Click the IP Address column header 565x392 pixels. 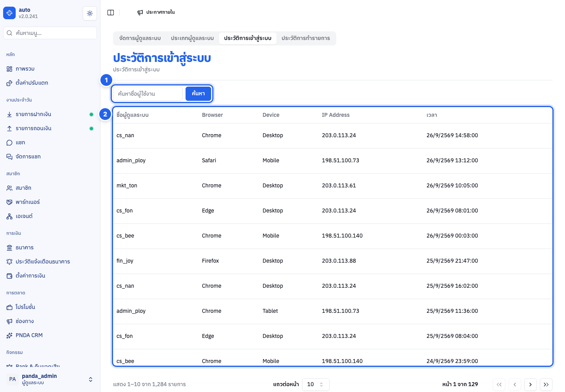335,115
